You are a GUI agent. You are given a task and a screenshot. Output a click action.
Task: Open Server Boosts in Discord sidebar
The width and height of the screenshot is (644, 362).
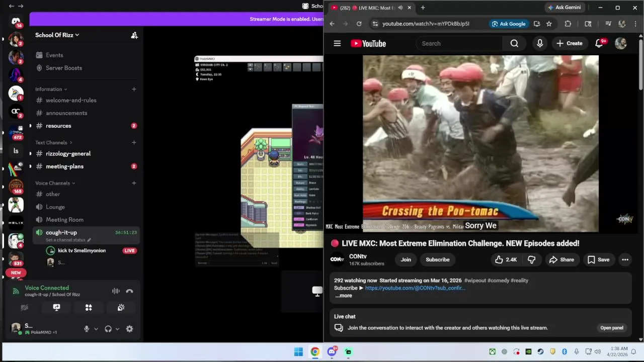(x=64, y=68)
